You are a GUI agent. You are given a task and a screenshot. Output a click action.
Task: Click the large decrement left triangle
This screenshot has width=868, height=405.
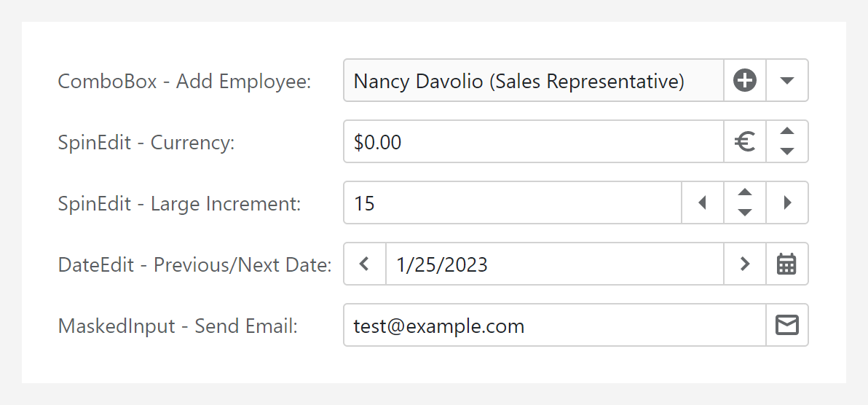click(703, 203)
